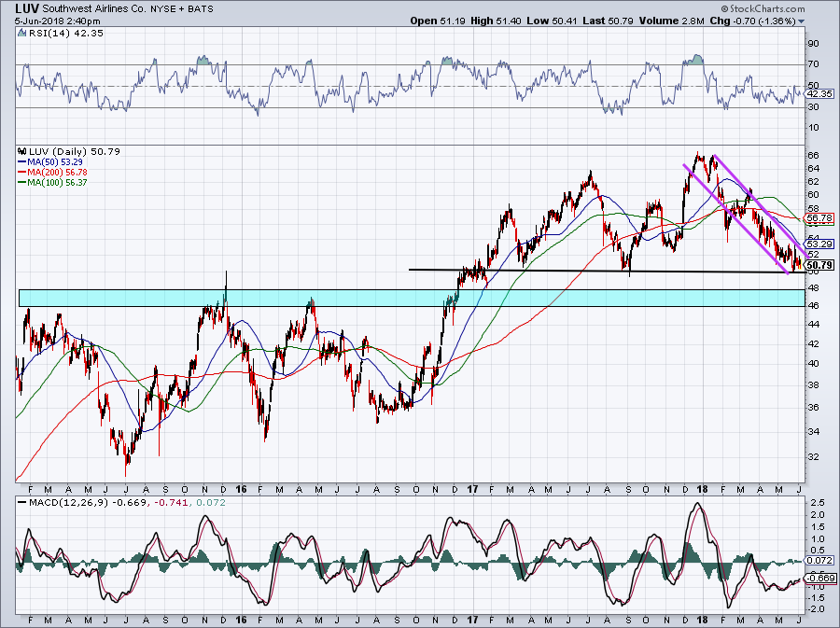Click the Last 50.79 header value
Image resolution: width=840 pixels, height=628 pixels.
pos(608,21)
